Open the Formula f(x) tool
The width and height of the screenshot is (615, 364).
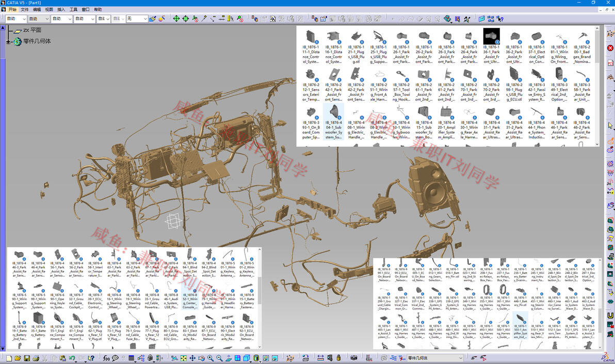(106, 358)
